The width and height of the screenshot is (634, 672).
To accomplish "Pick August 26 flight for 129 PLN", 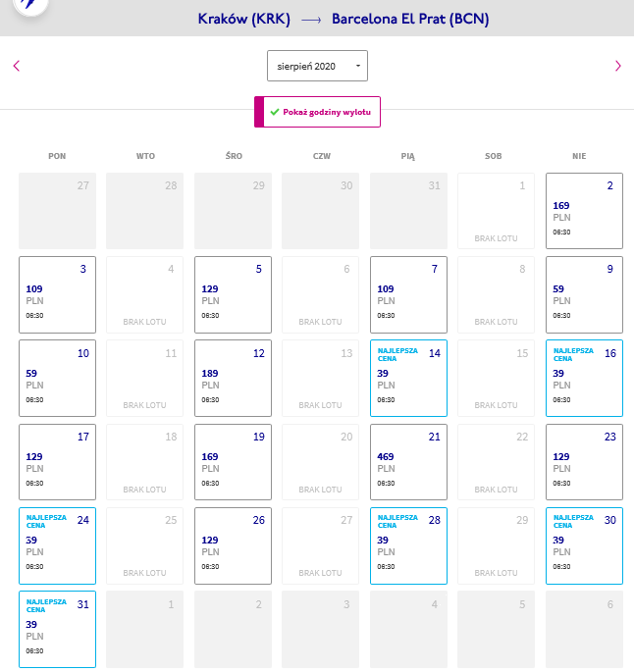I will coord(233,546).
